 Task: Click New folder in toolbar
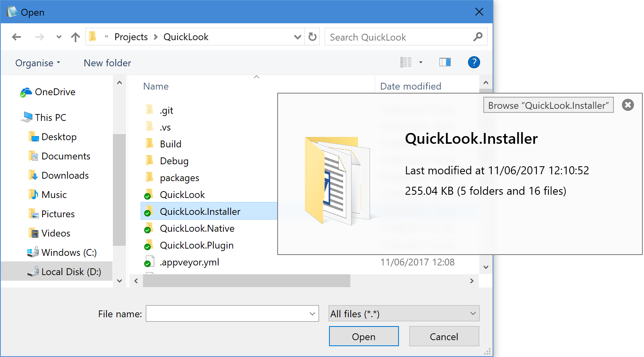(x=107, y=63)
